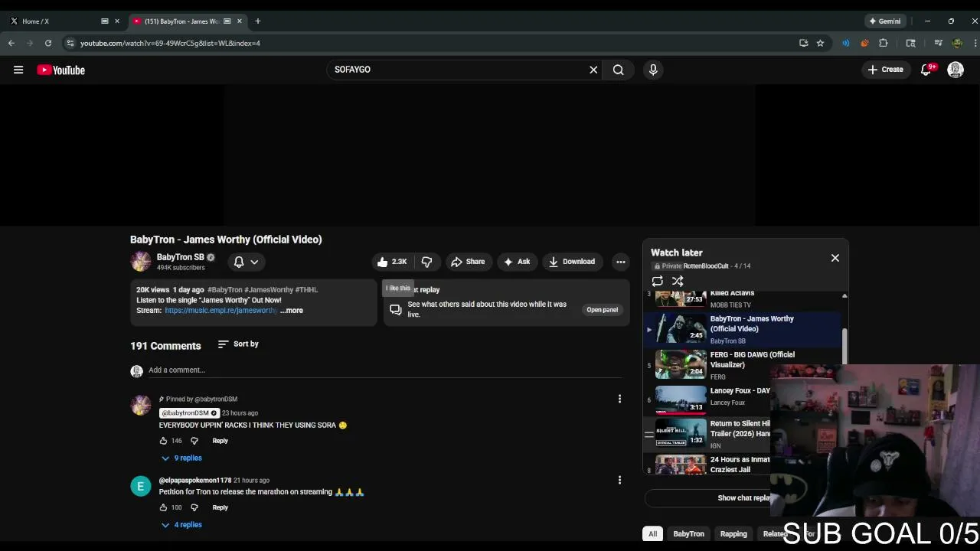Open the YouTube hamburger guide menu

18,70
